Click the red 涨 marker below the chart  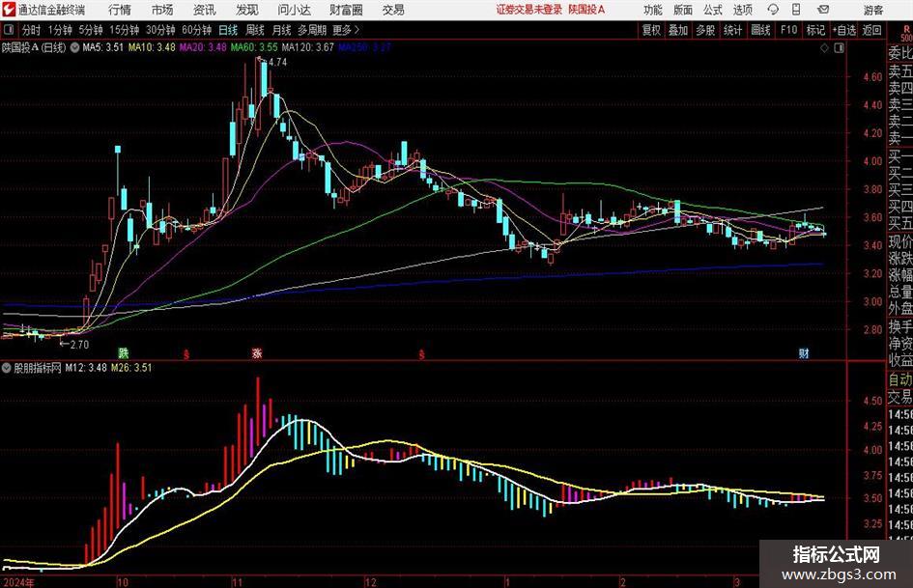point(257,352)
